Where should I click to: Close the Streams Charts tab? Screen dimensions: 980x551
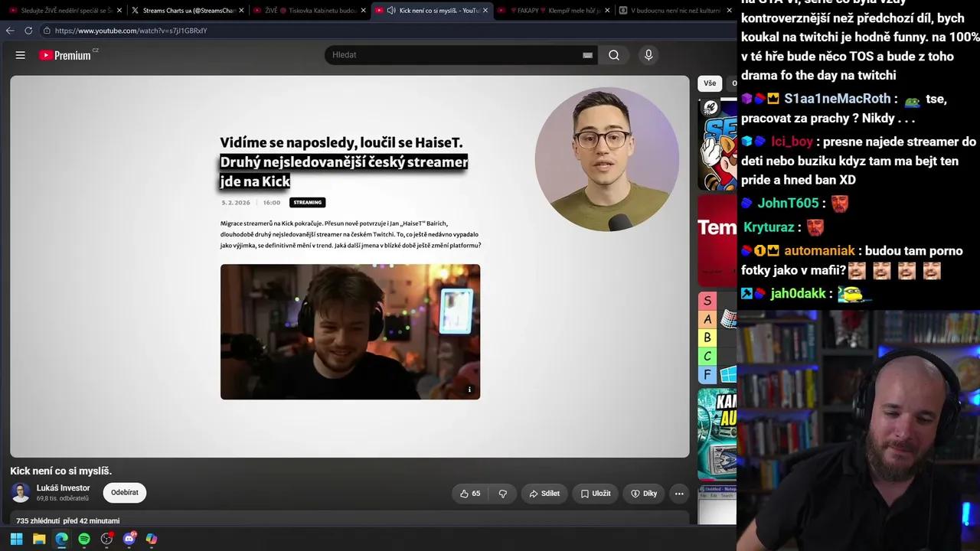coord(241,11)
